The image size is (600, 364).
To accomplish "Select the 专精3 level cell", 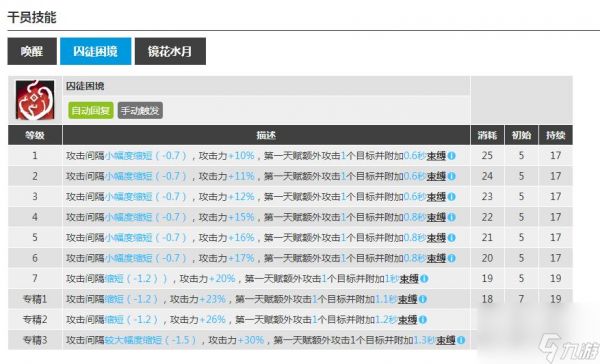I will tap(35, 340).
